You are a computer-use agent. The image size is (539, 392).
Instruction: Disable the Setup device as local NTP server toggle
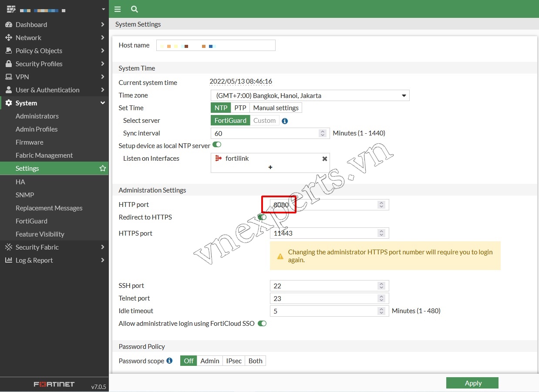coord(216,144)
